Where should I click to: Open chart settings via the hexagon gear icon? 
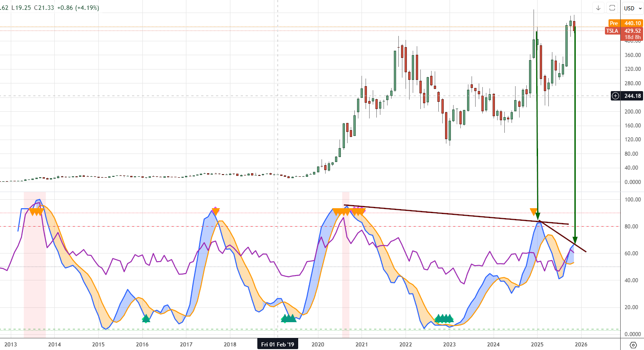click(x=633, y=345)
